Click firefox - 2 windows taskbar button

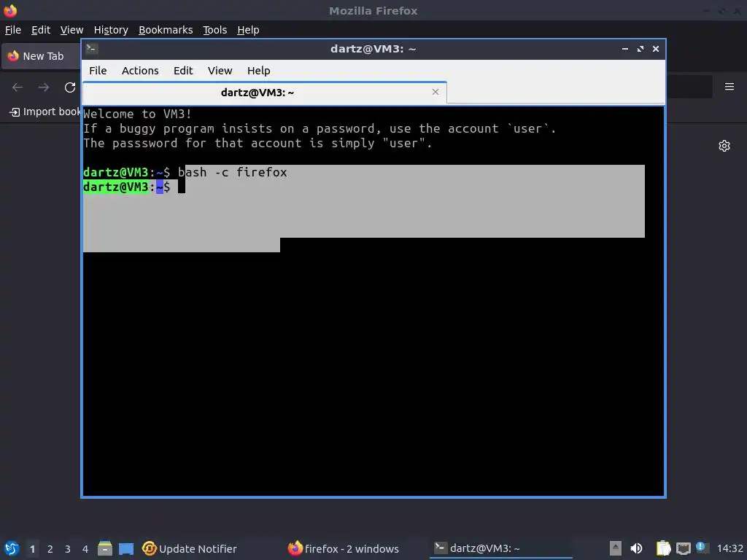[344, 548]
